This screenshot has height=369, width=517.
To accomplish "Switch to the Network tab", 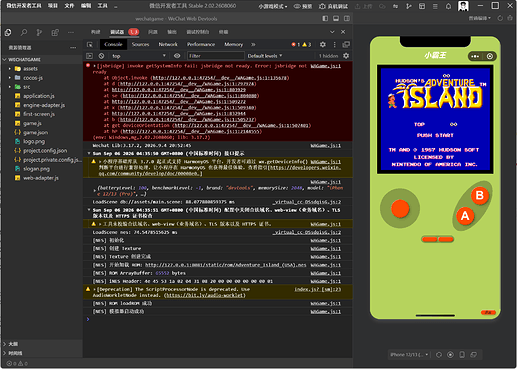I will 168,44.
